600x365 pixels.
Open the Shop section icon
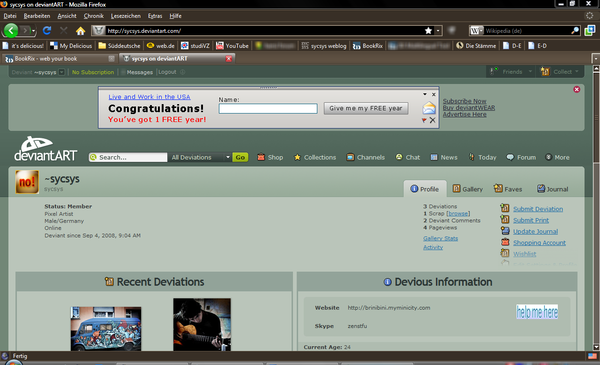(x=261, y=157)
